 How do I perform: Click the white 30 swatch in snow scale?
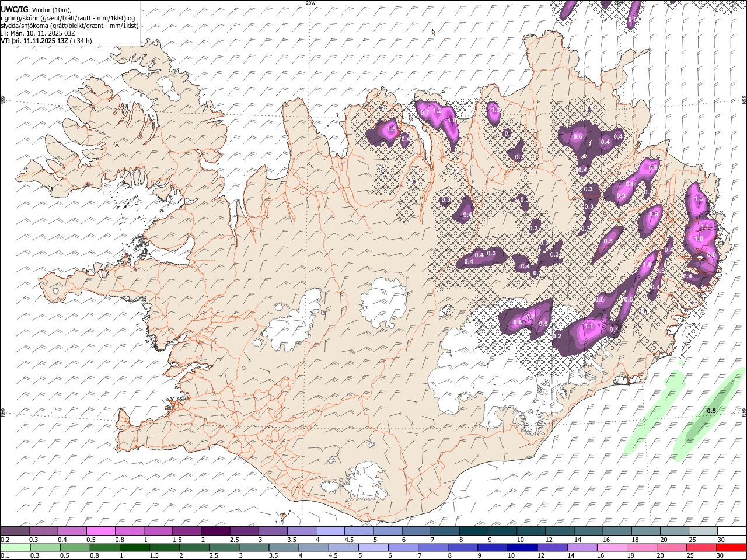(x=731, y=531)
